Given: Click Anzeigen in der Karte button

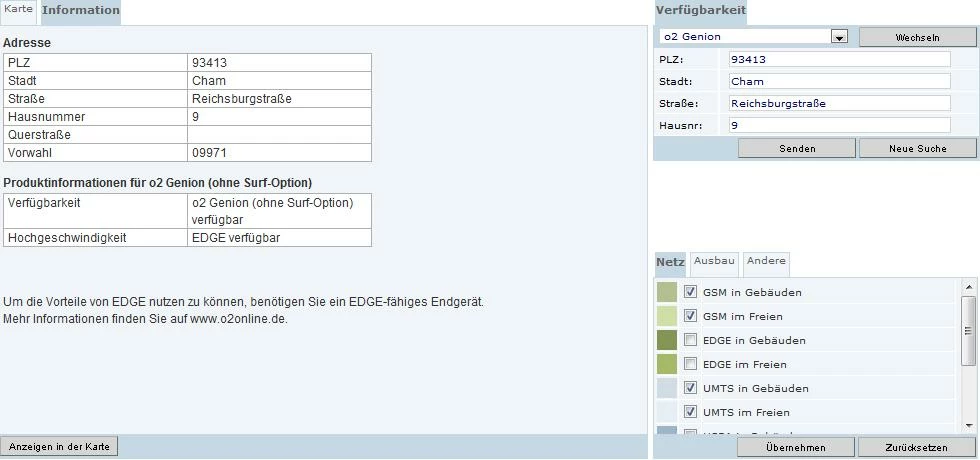Looking at the screenshot, I should pos(59,446).
